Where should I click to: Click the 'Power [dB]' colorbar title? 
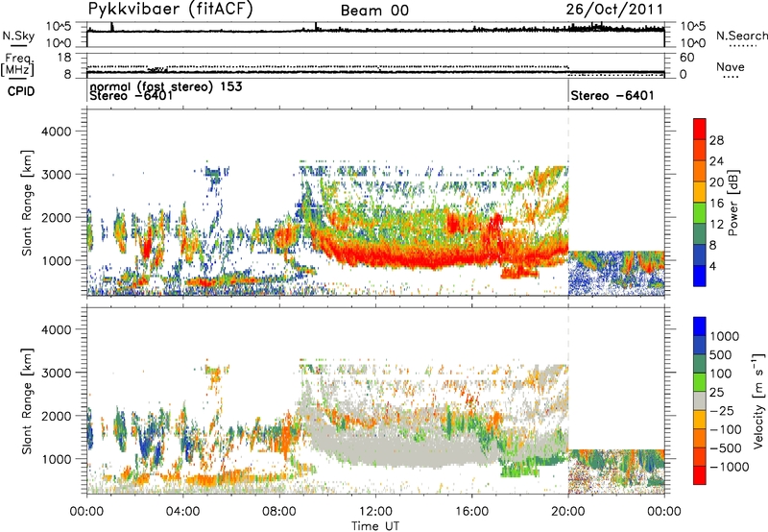pyautogui.click(x=732, y=203)
